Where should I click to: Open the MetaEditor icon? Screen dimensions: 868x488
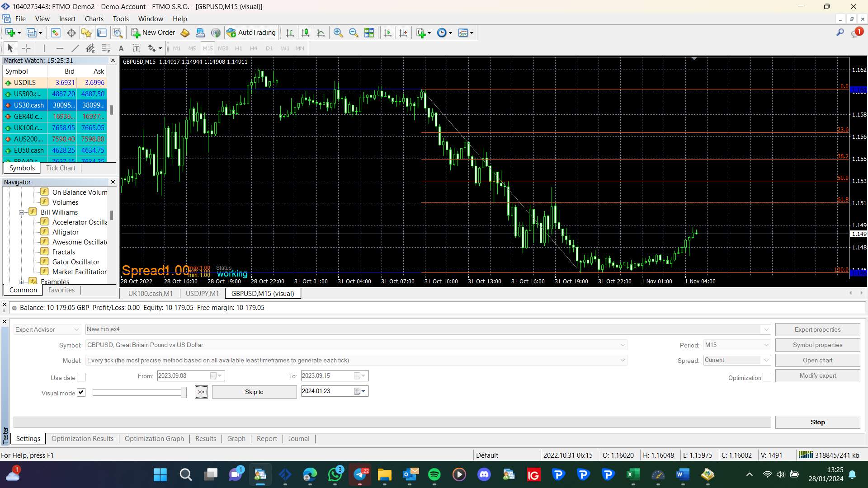pos(185,33)
